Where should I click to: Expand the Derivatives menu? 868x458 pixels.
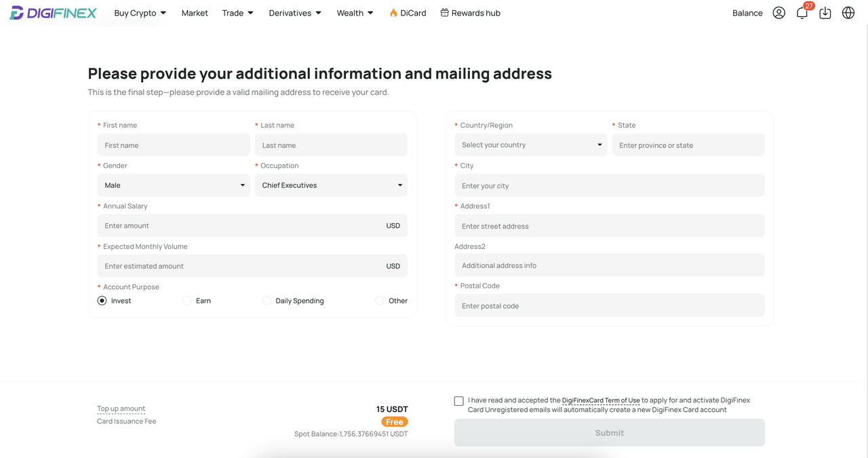click(x=295, y=13)
